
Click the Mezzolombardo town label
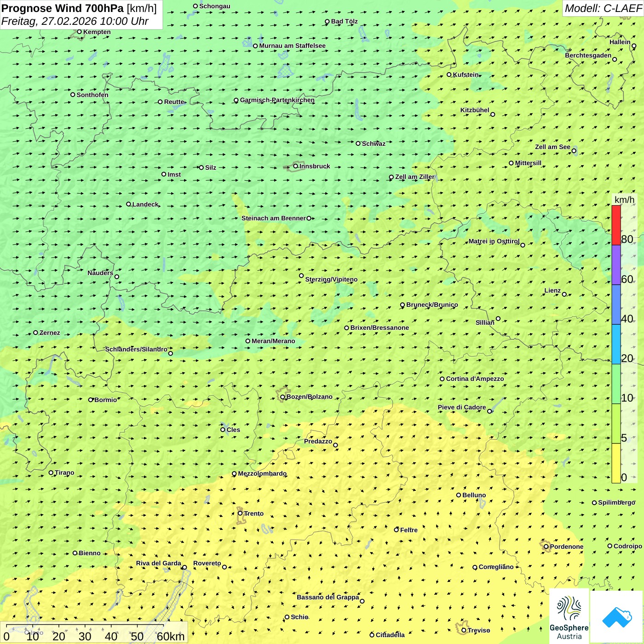pos(262,473)
